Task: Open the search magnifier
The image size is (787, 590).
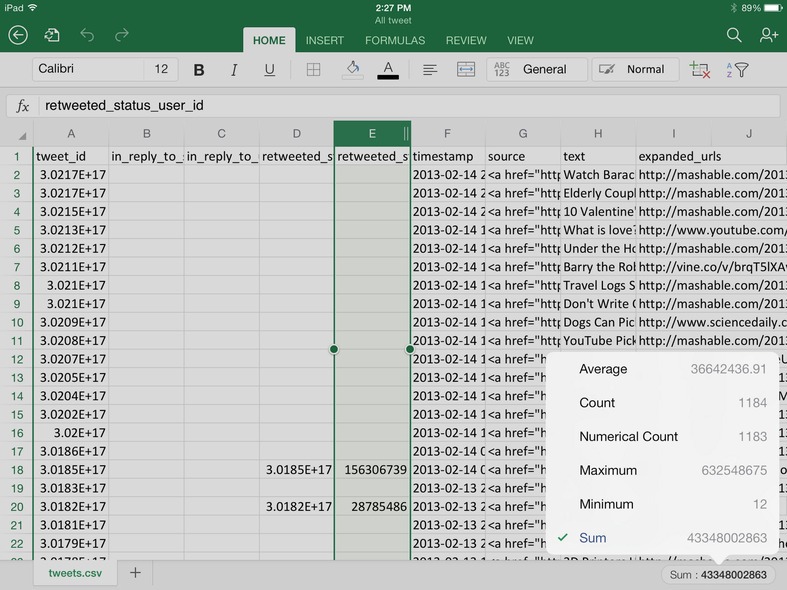Action: [734, 36]
